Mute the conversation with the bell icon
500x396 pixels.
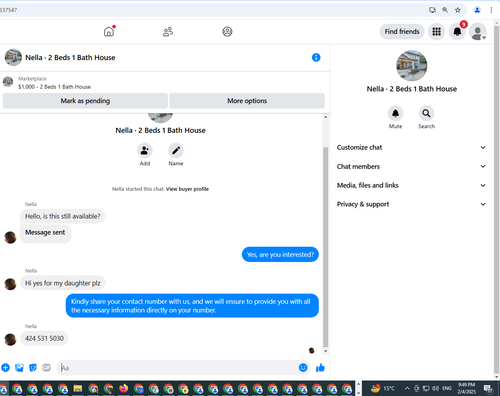[395, 114]
